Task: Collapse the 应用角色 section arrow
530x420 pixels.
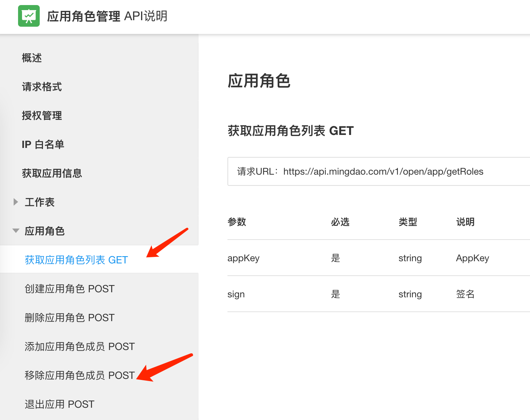Action: point(16,231)
